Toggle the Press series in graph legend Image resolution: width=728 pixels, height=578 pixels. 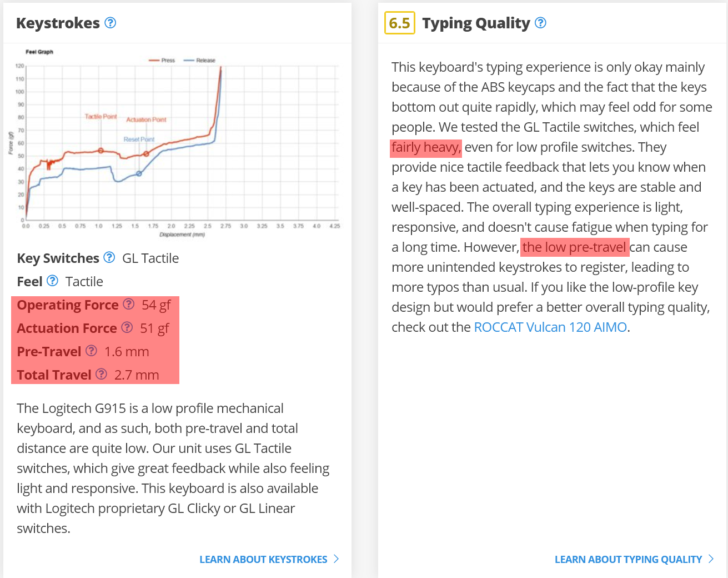tap(162, 60)
